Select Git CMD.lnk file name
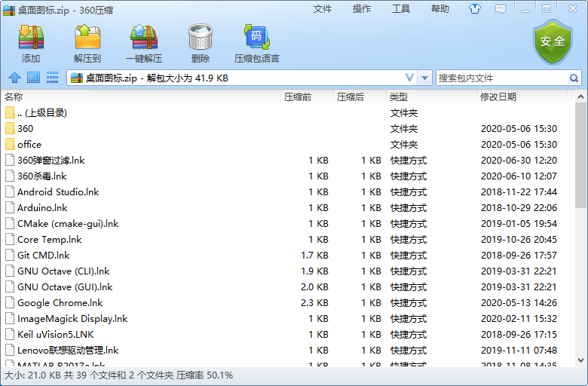 tap(44, 255)
